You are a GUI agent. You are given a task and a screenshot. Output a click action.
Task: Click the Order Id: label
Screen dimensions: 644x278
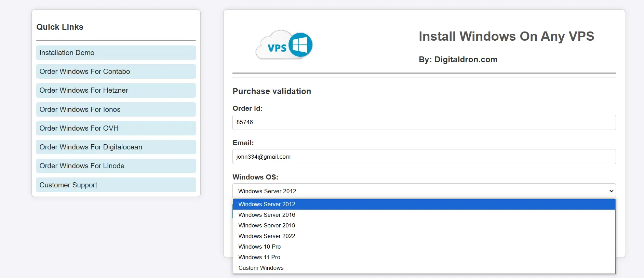247,108
